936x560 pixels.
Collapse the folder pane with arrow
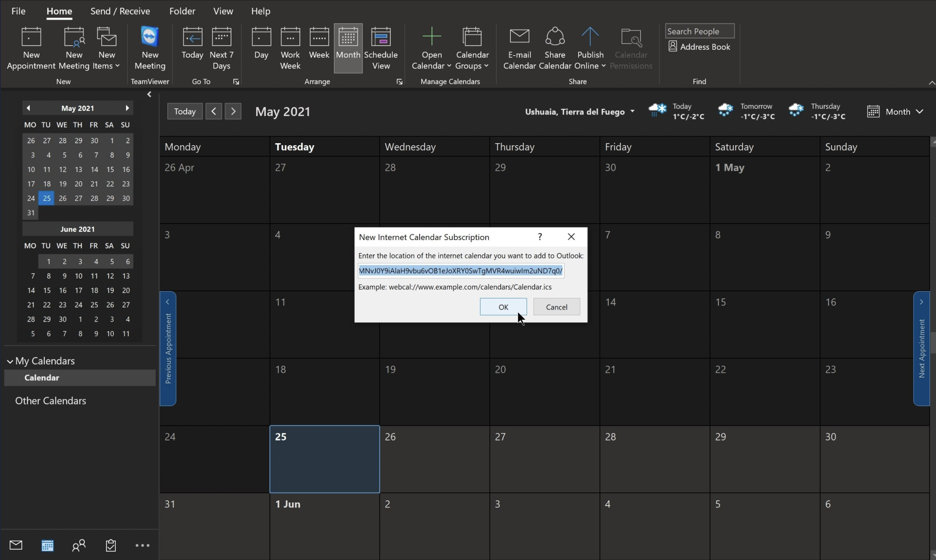click(149, 94)
